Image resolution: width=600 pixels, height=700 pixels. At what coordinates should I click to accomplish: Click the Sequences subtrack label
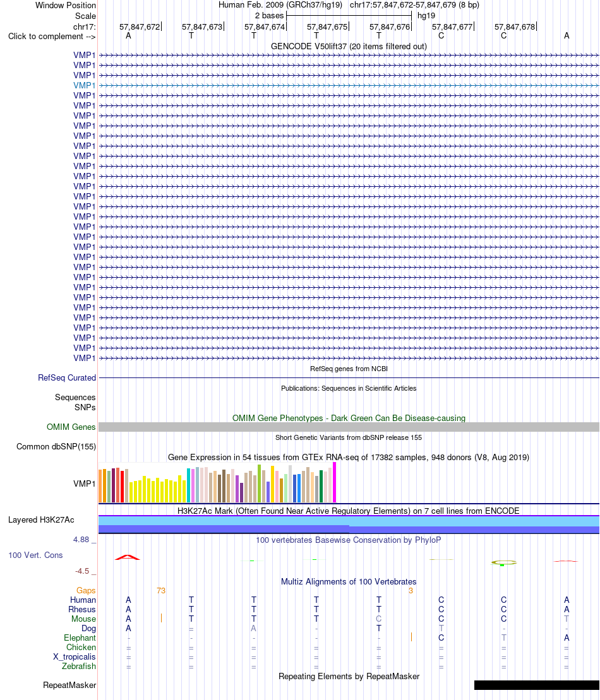[x=75, y=397]
